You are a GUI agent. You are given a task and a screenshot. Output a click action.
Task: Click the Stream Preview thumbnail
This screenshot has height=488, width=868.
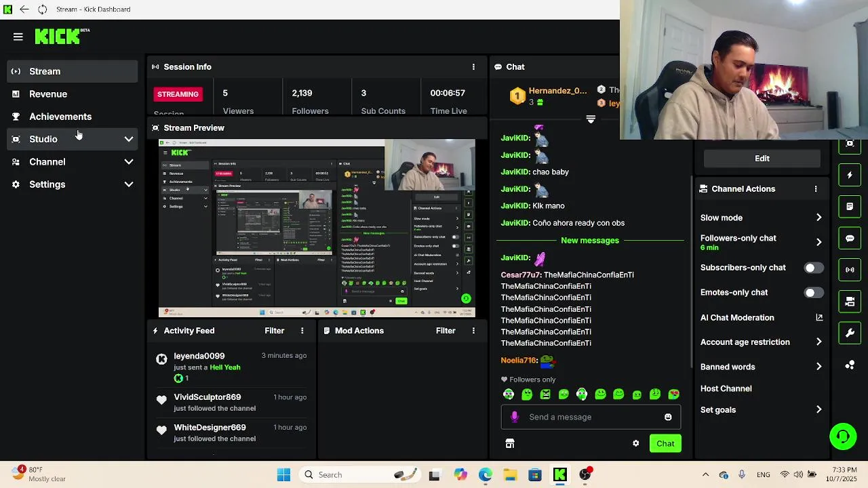point(317,228)
